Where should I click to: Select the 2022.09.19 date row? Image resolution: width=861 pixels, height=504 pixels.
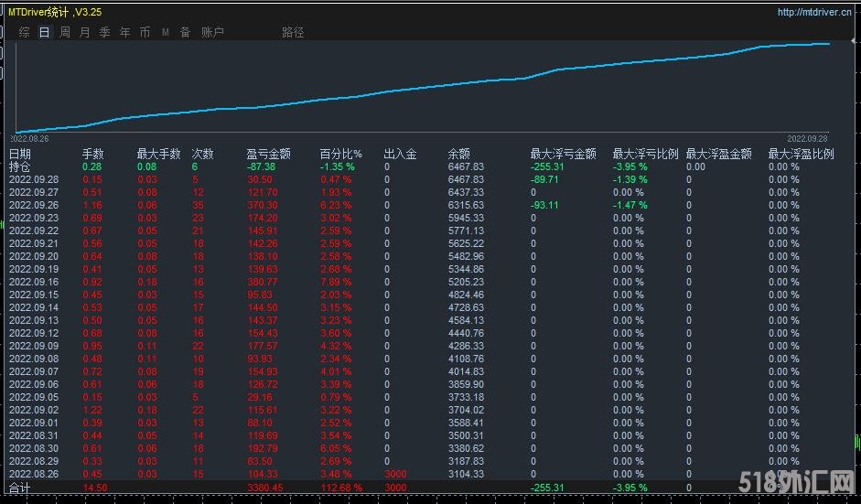pos(34,269)
